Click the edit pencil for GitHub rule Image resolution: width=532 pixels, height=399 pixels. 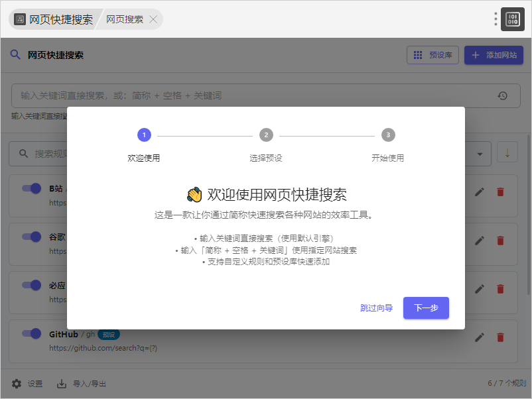point(480,337)
